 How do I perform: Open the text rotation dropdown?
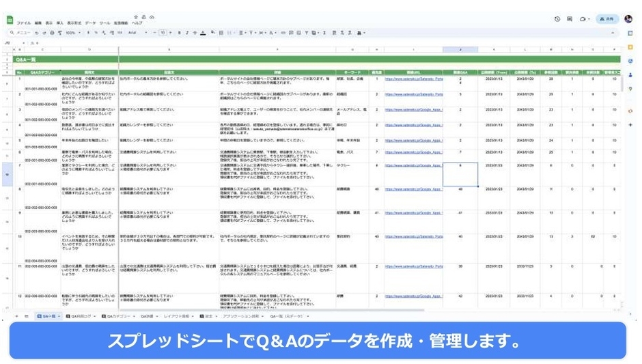coord(272,33)
